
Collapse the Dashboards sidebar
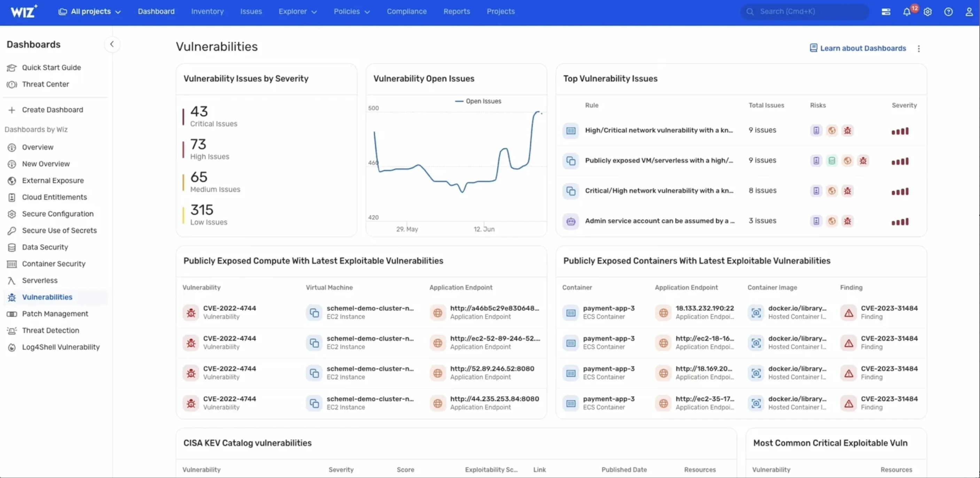click(x=112, y=44)
